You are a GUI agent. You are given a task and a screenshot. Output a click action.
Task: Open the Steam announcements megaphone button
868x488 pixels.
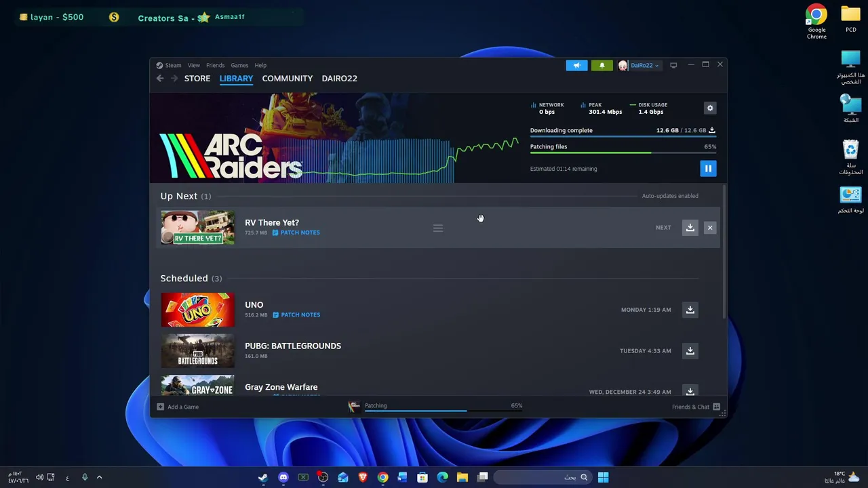(x=576, y=65)
